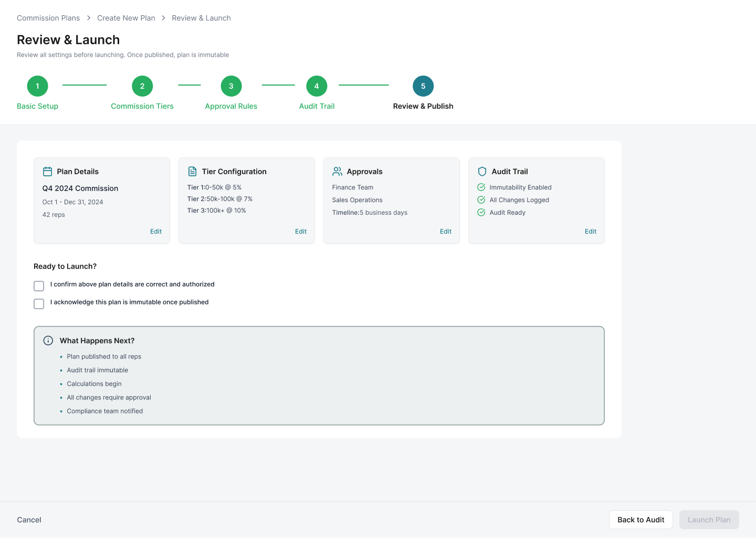Go to step 3 Approval Rules circle
Image resolution: width=756 pixels, height=538 pixels.
[231, 86]
